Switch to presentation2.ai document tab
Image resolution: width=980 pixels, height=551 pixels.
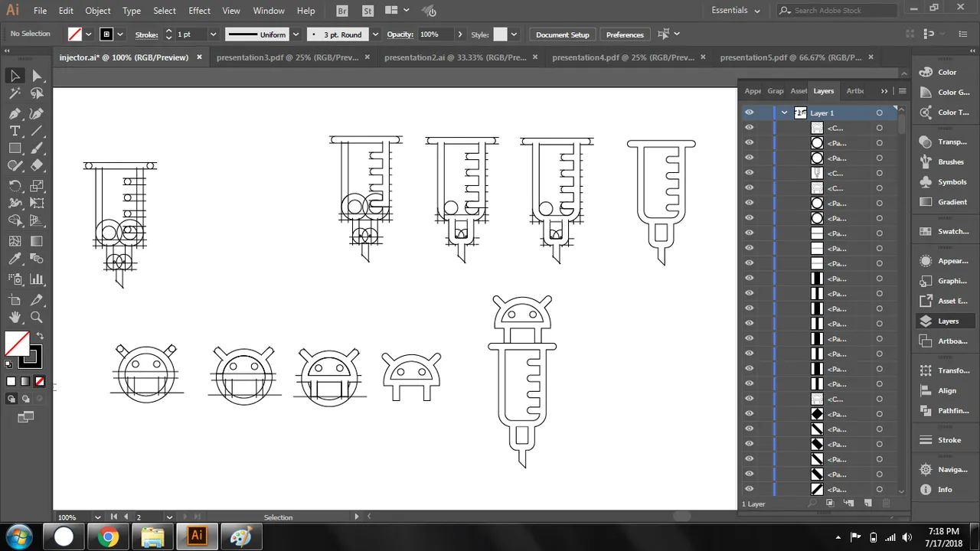(455, 57)
